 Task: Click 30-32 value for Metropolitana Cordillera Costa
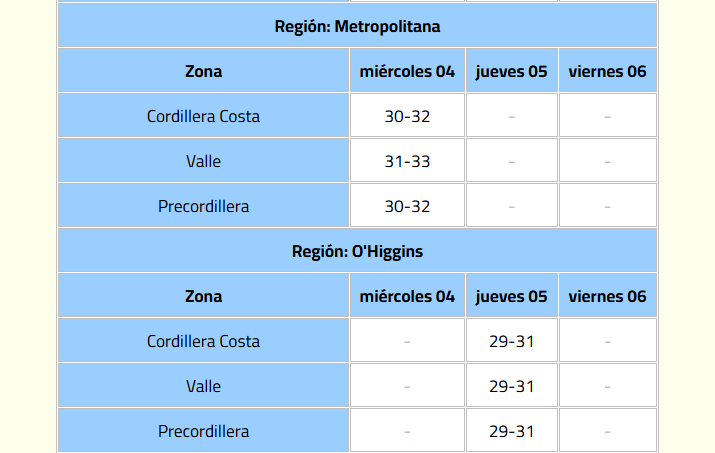click(x=407, y=116)
